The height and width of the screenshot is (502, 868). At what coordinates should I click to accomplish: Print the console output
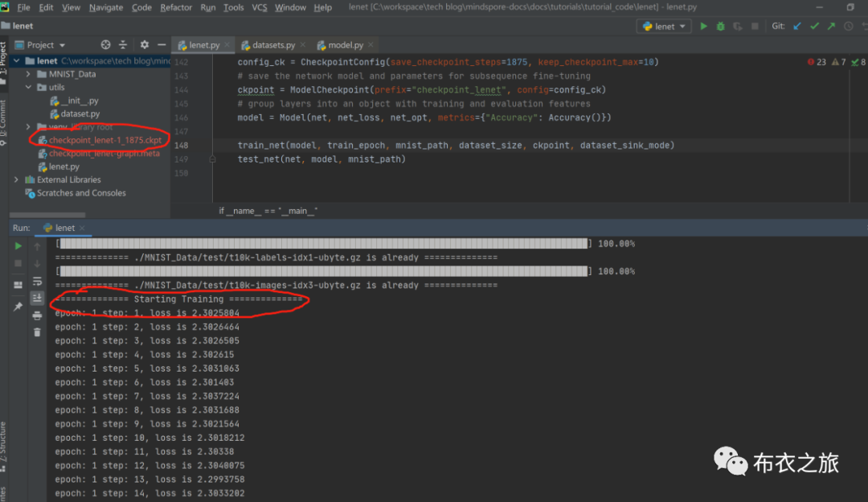pos(37,316)
